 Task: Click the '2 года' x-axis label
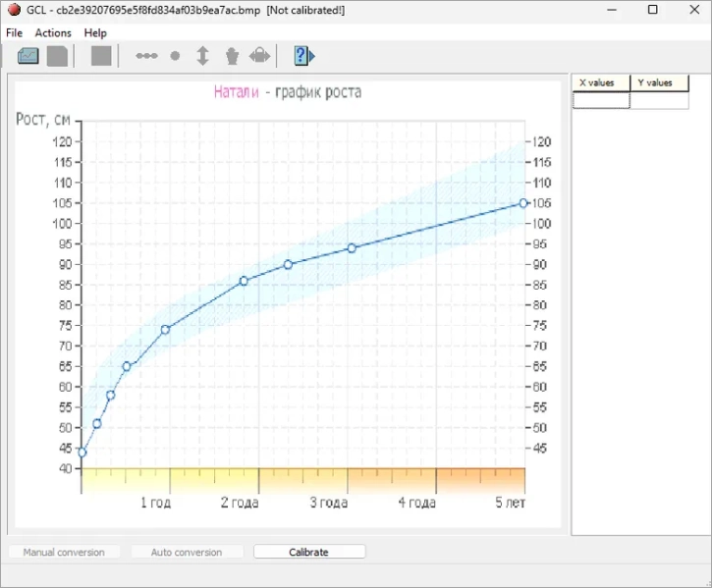coord(240,503)
